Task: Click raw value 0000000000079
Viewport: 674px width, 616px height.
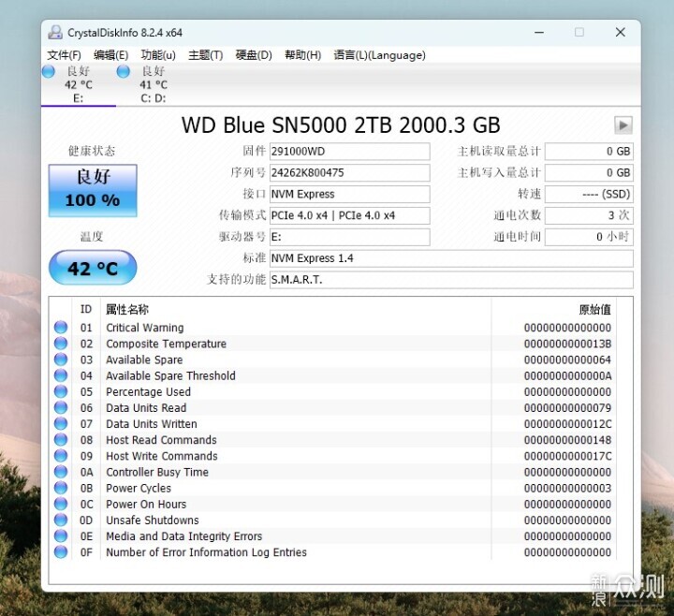Action: (567, 408)
